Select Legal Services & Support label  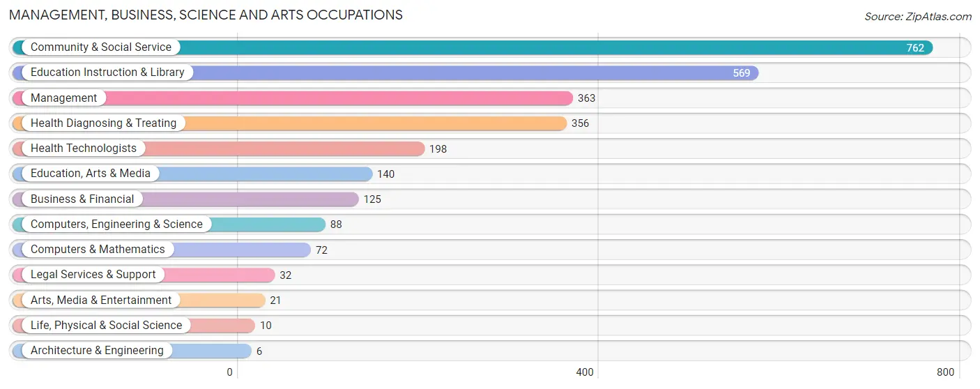click(93, 275)
